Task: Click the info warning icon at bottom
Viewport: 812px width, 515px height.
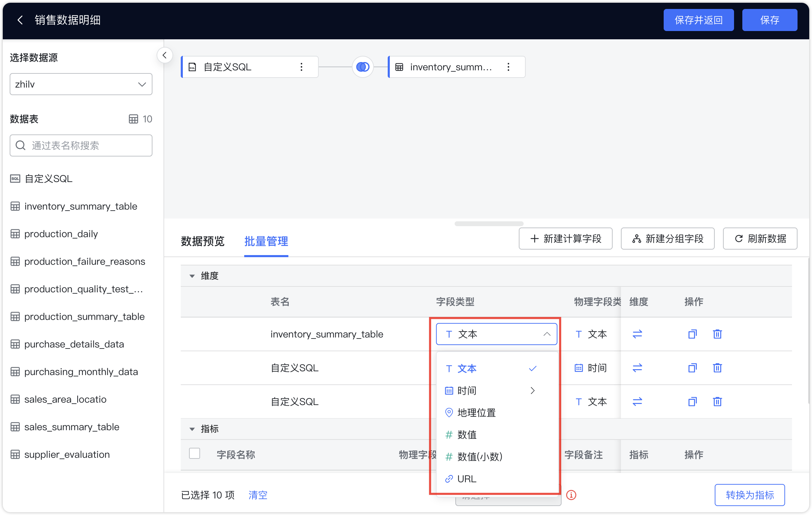Action: (x=571, y=495)
